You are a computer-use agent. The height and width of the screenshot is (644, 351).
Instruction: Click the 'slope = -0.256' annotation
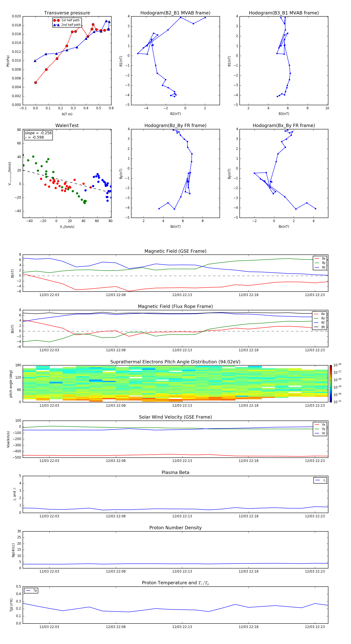[38, 133]
